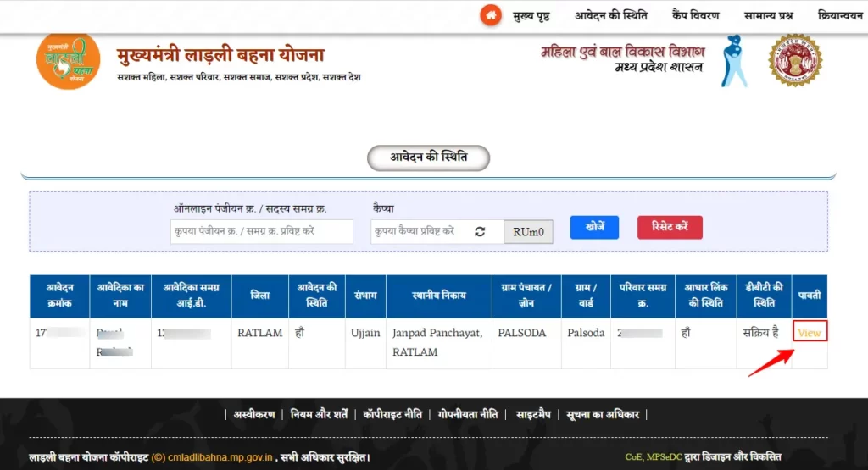868x470 pixels.
Task: Click the ऑनलाइन पंजीयन क्र. field label
Action: pyautogui.click(x=250, y=208)
